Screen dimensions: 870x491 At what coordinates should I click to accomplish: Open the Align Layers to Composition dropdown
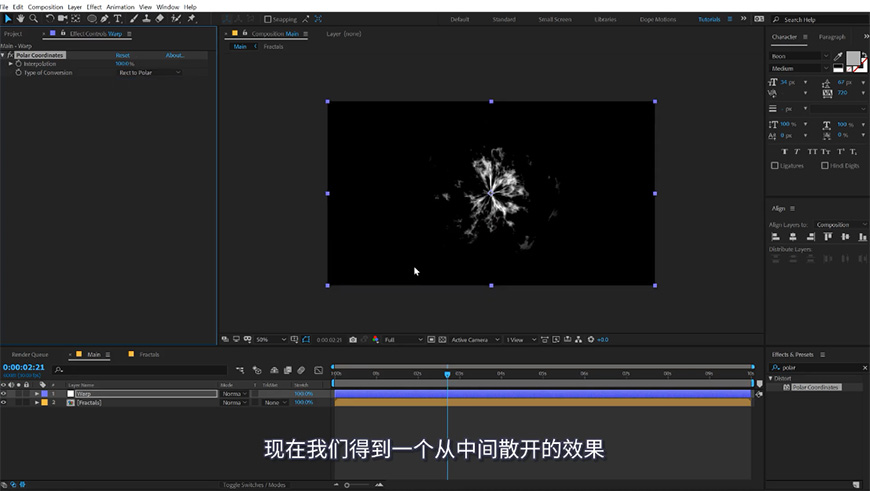click(841, 225)
